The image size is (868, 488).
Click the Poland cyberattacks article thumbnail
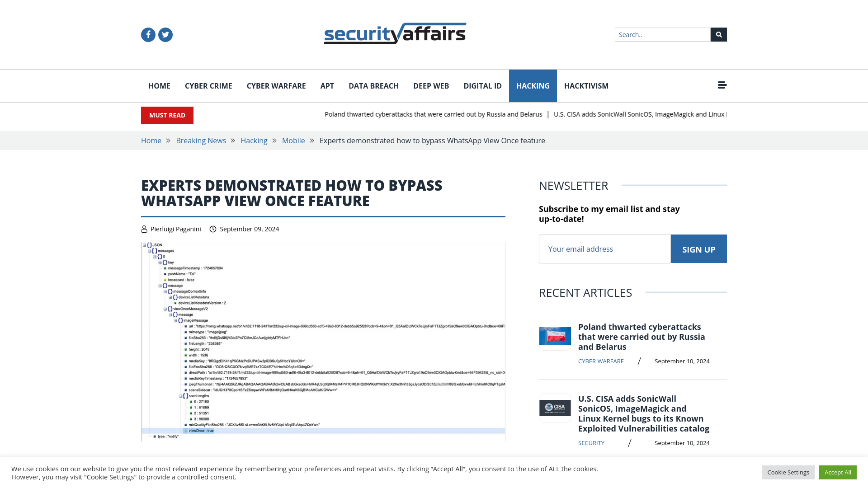[x=555, y=336]
